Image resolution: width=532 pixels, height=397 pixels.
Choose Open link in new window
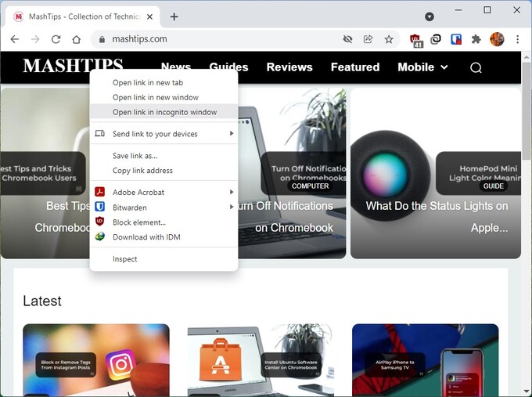[164, 97]
